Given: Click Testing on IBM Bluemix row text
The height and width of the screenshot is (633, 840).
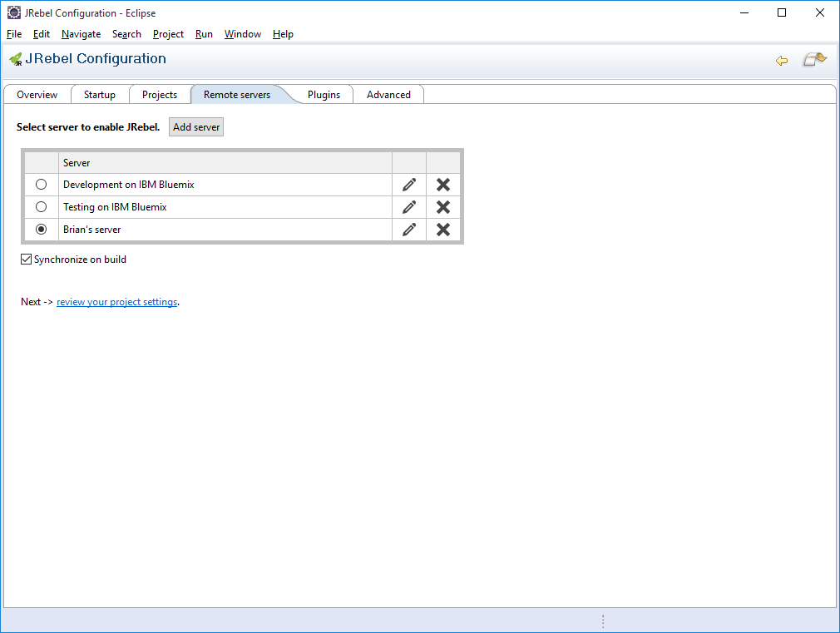Looking at the screenshot, I should [x=115, y=207].
